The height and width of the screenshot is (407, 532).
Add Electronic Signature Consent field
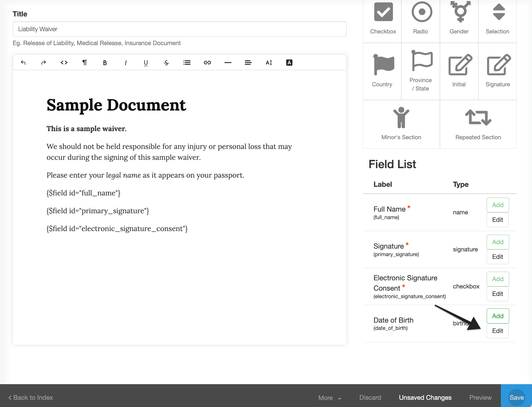pyautogui.click(x=498, y=279)
